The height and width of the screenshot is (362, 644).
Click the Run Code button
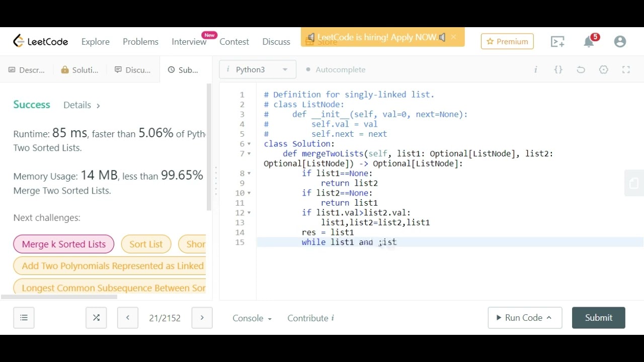click(525, 318)
